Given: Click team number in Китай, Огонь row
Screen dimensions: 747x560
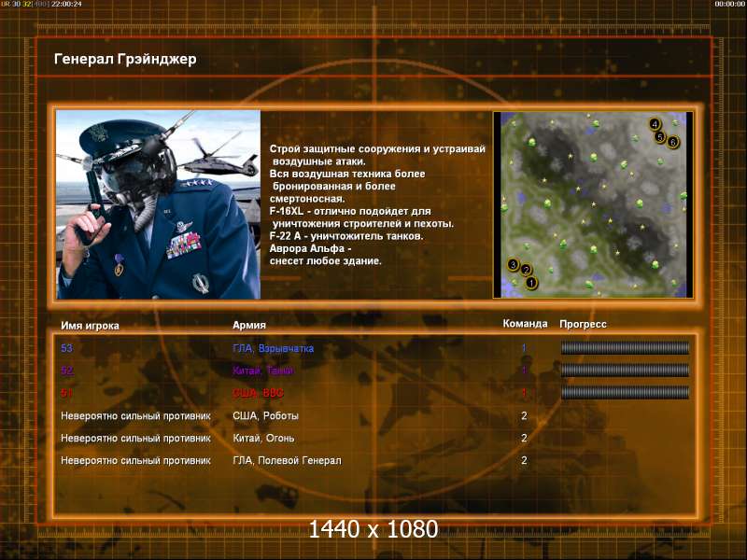Looking at the screenshot, I should click(524, 438).
